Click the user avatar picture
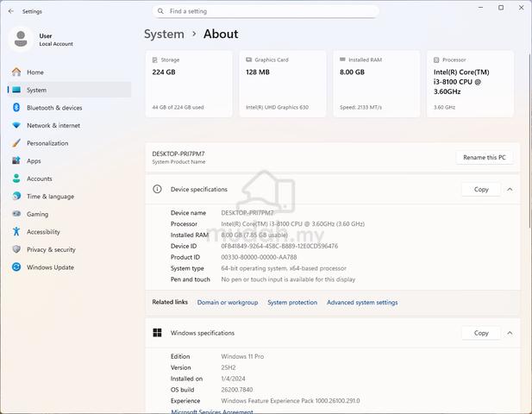The image size is (532, 414). [x=21, y=39]
